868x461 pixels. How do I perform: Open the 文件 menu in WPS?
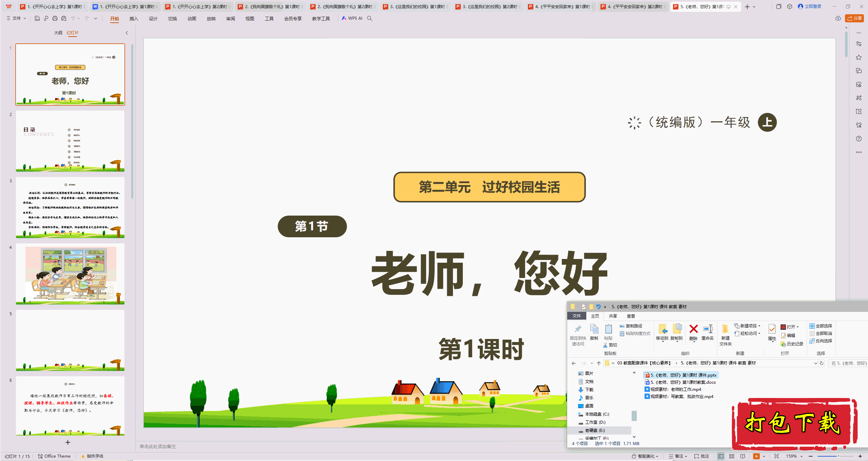pos(16,18)
